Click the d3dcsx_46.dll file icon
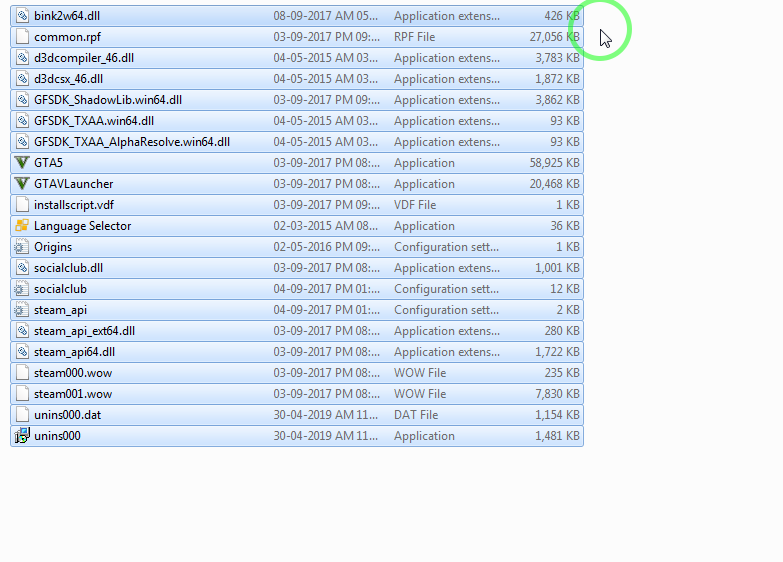Image resolution: width=783 pixels, height=562 pixels. 22,79
